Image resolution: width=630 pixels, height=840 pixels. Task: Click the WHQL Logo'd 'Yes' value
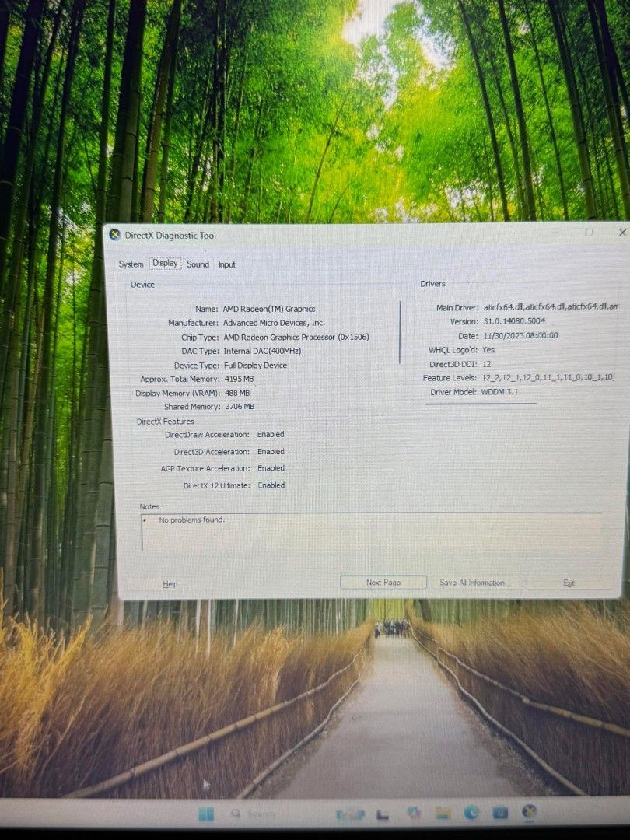(488, 350)
